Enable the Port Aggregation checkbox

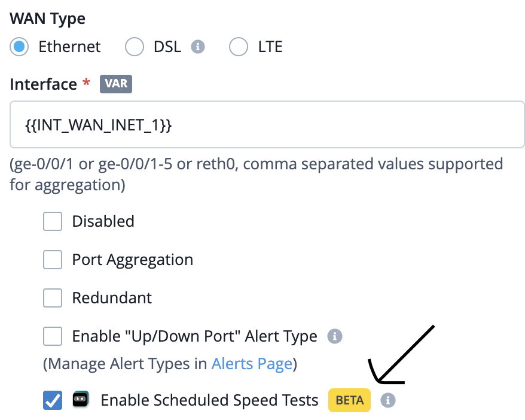pos(53,260)
